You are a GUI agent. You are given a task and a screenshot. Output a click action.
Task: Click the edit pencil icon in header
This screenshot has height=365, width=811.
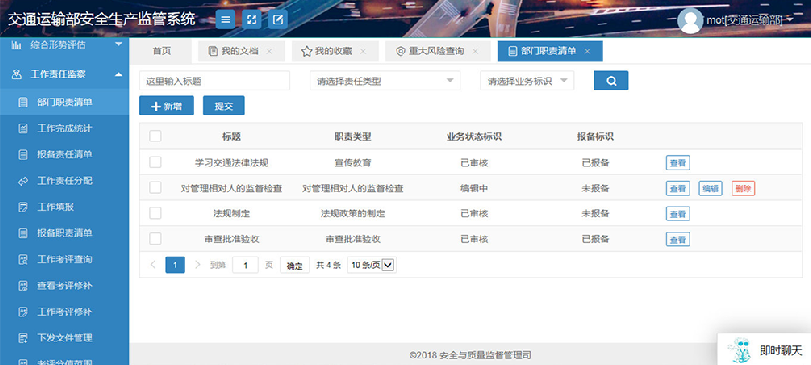(278, 20)
